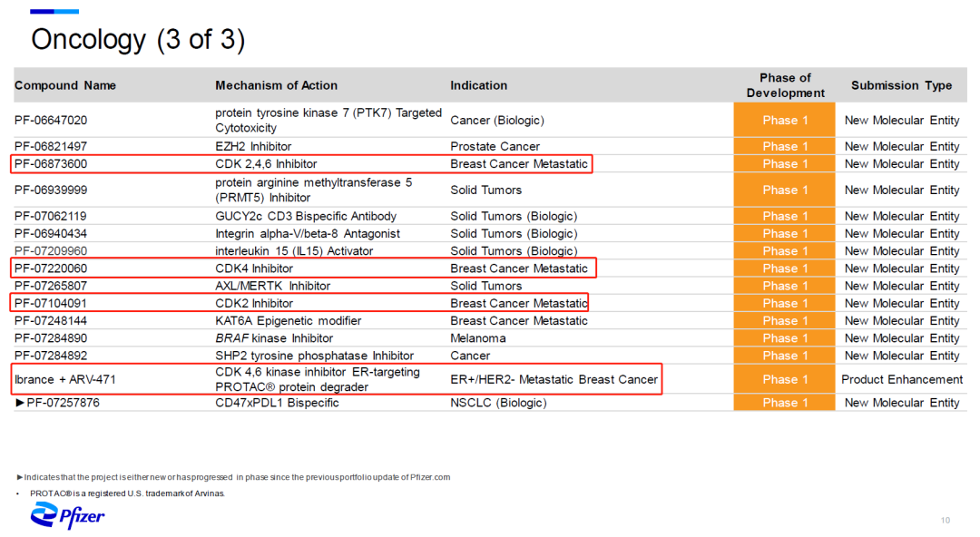Click Solid Tumors indication for PF-06939999
Screen dimensions: 980x537
pos(485,190)
